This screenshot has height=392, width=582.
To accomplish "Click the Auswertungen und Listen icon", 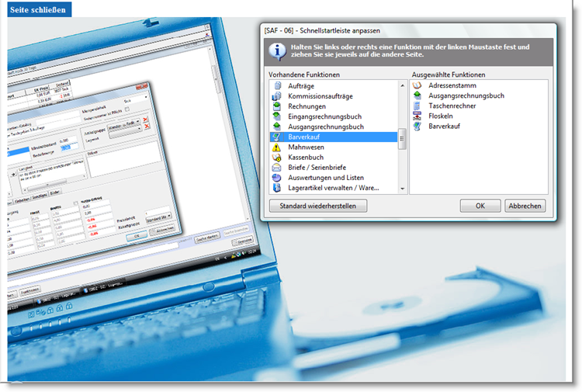I will 275,178.
